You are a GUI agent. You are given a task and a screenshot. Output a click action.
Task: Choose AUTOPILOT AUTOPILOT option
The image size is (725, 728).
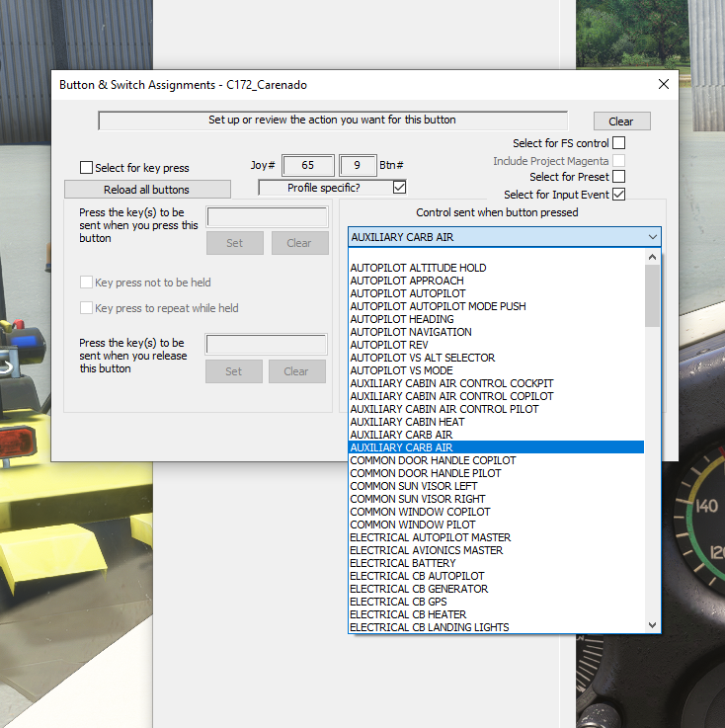coord(496,293)
